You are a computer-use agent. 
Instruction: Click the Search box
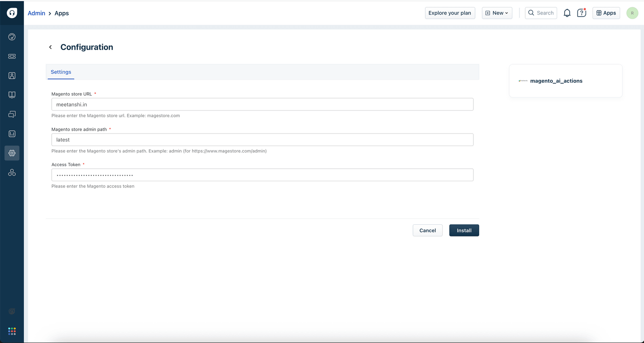[541, 13]
